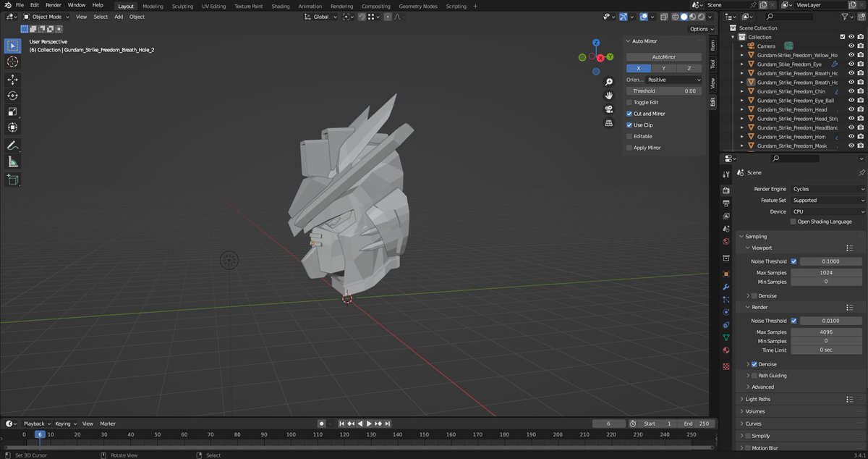The height and width of the screenshot is (459, 868).
Task: Open the World Properties tab
Action: (x=726, y=240)
